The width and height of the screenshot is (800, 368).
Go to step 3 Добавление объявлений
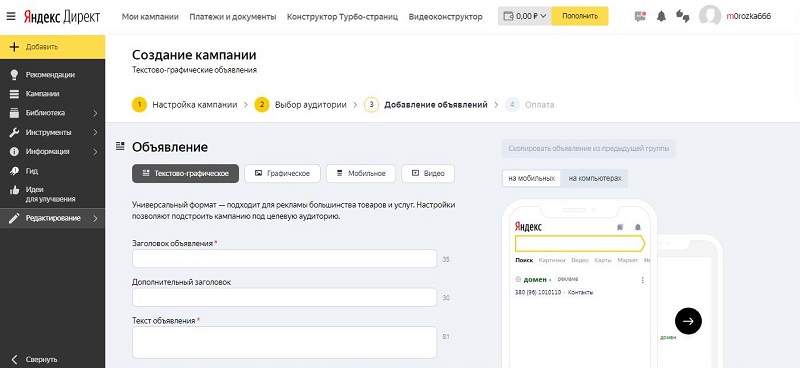point(426,105)
